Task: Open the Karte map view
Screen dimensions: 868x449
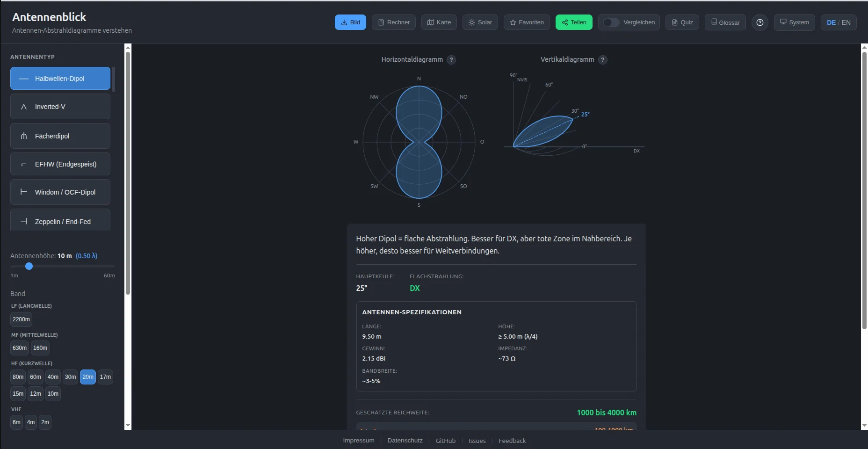Action: click(x=438, y=22)
